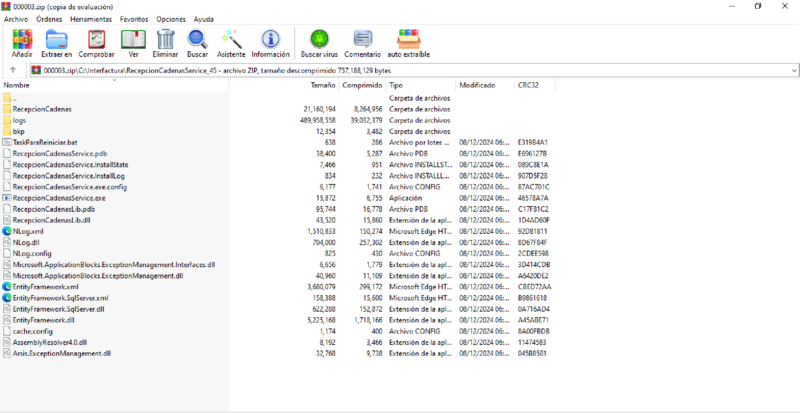Select EntityFramework.dll file name
Viewport: 800px width, 413px height.
pyautogui.click(x=43, y=320)
